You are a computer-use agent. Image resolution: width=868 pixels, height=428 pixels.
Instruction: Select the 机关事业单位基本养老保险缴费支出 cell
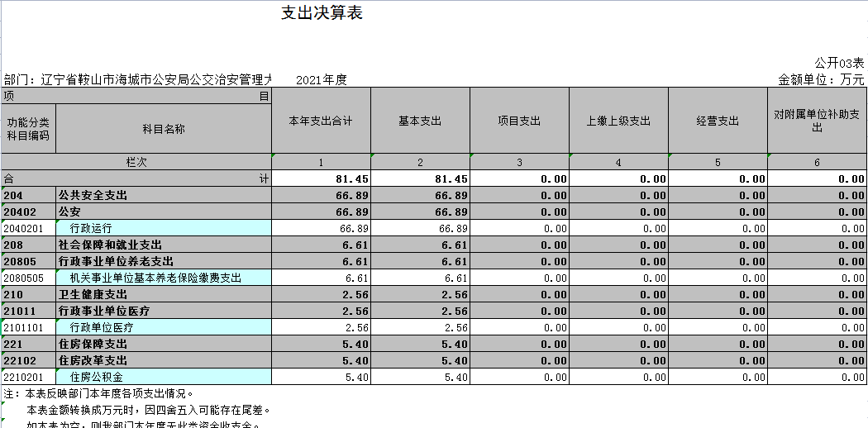click(164, 278)
